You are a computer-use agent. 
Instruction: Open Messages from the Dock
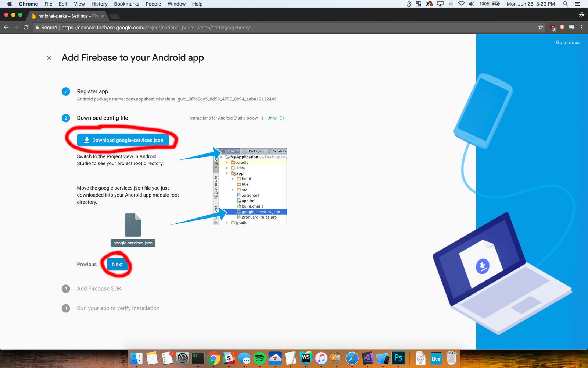[x=244, y=358]
